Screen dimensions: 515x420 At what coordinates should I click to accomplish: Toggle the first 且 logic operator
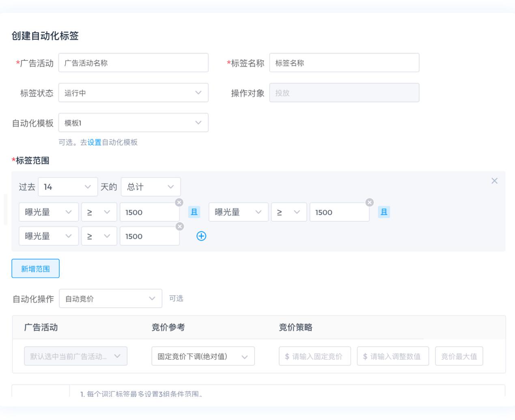click(x=194, y=212)
